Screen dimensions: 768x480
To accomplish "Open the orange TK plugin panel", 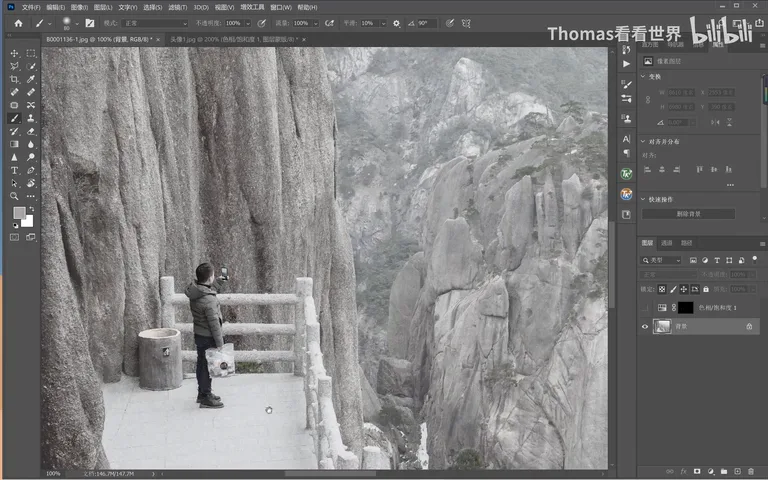I will 626,194.
